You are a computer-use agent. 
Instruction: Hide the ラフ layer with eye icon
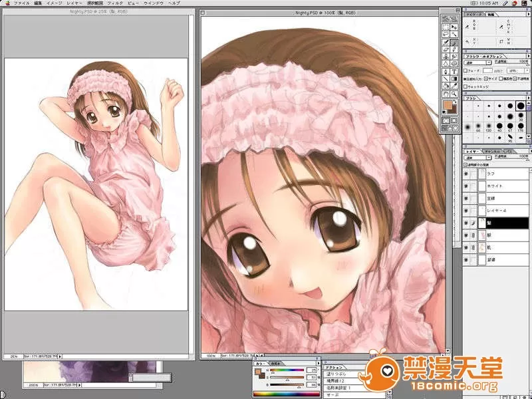click(467, 174)
